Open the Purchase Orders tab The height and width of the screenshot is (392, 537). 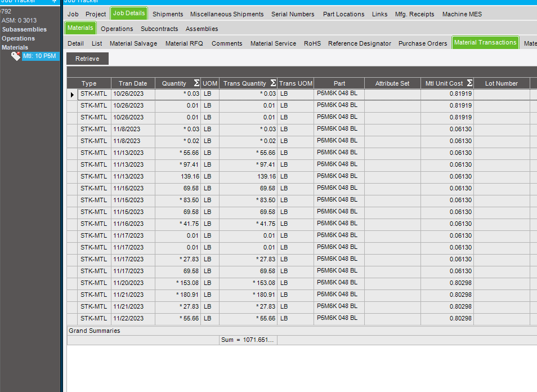[423, 43]
